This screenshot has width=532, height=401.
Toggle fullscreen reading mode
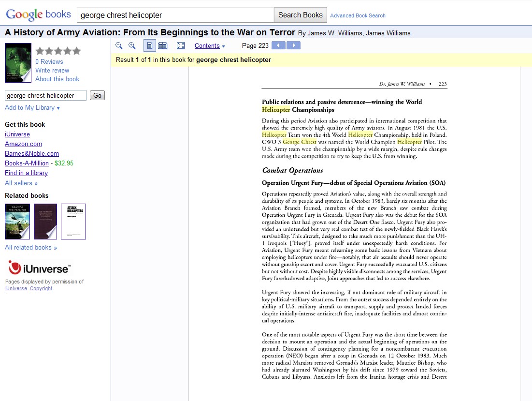[x=181, y=45]
